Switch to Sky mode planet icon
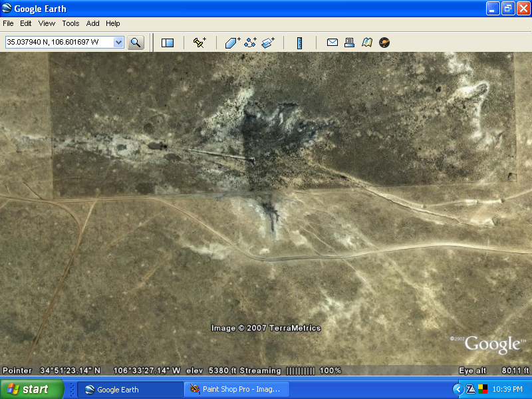This screenshot has width=532, height=399. click(384, 43)
